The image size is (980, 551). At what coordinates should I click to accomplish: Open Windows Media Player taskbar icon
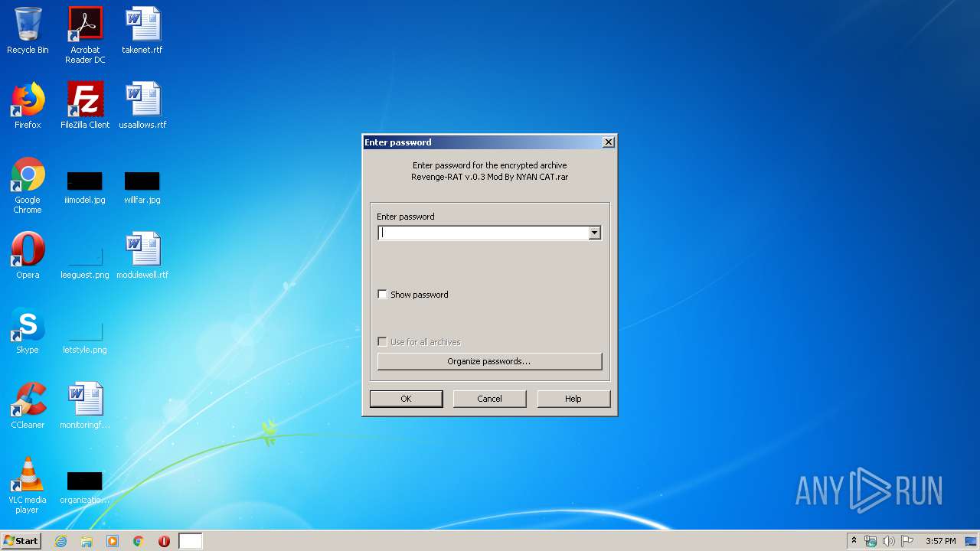pos(113,541)
